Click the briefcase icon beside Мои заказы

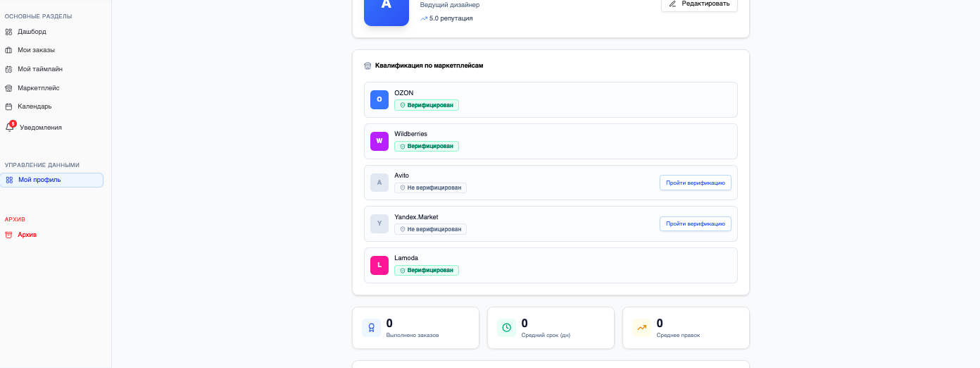tap(8, 50)
